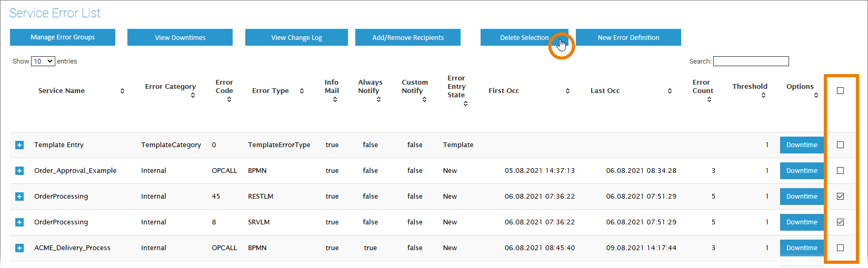The height and width of the screenshot is (268, 868).
Task: Sort by First Occ column
Action: coord(567,91)
